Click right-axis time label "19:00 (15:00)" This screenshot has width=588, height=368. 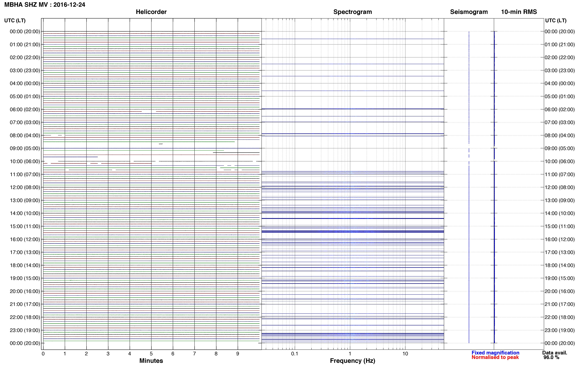tap(560, 278)
